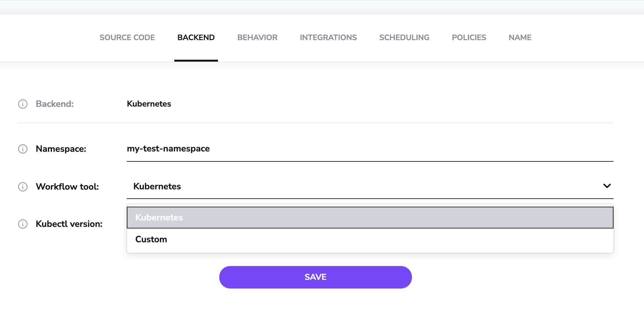Open the BEHAVIOR tab
The height and width of the screenshot is (310, 644).
tap(257, 37)
